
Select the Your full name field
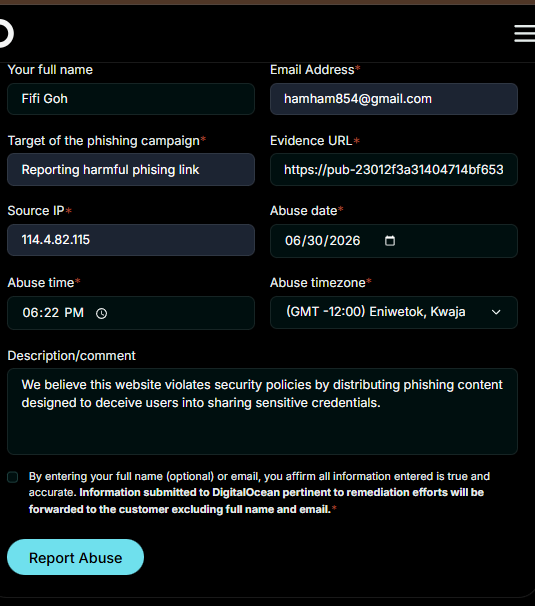pyautogui.click(x=131, y=99)
